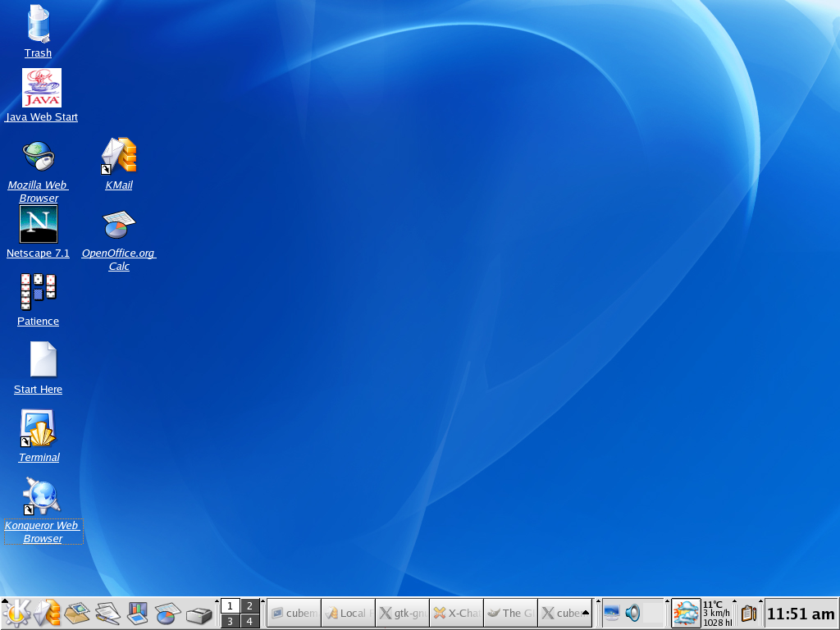Viewport: 840px width, 630px height.
Task: Switch to virtual desktop 4 in the pager
Action: coord(249,621)
